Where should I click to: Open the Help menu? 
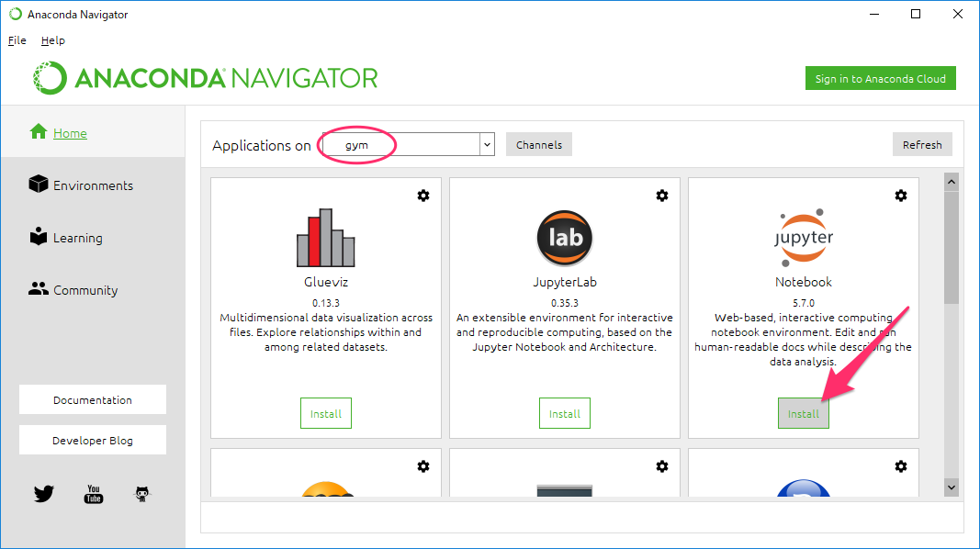53,40
